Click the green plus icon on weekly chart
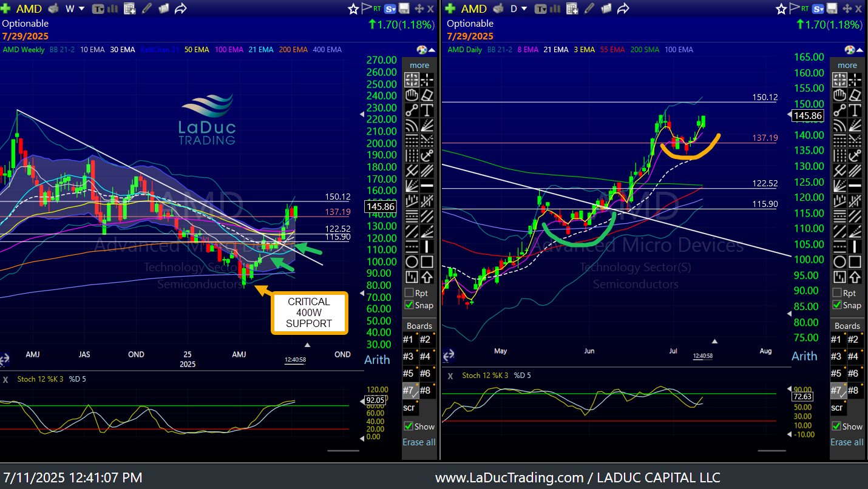Viewport: 868px width, 489px height. (5, 8)
